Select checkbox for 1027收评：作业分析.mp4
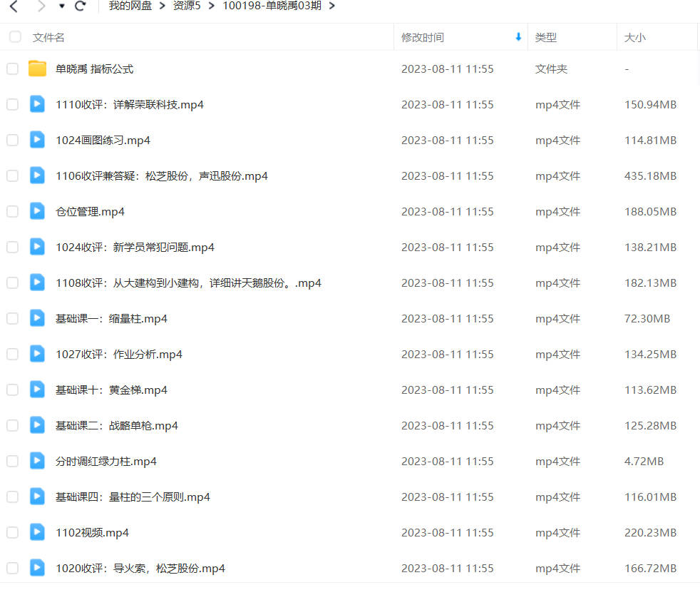700x590 pixels. 13,354
